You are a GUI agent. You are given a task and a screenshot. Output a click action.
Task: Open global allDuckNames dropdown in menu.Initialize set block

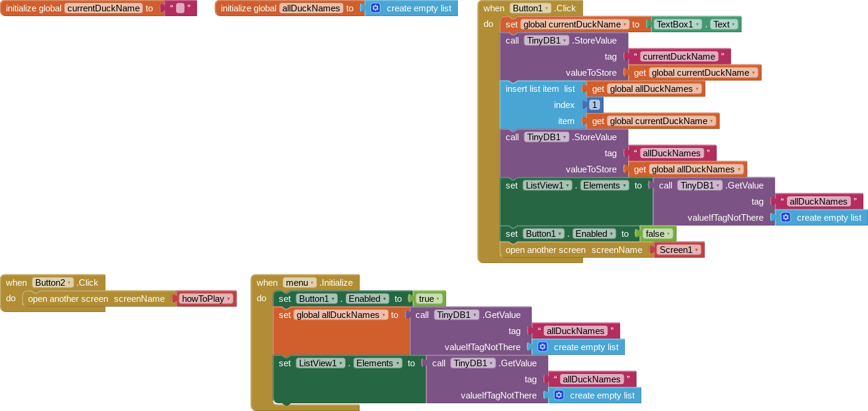(341, 315)
